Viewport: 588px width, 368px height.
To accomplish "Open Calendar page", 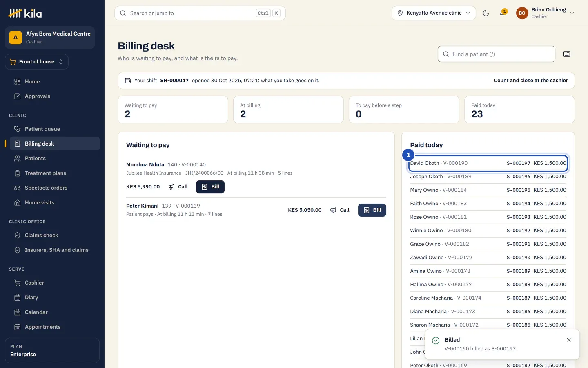I will 54,312.
